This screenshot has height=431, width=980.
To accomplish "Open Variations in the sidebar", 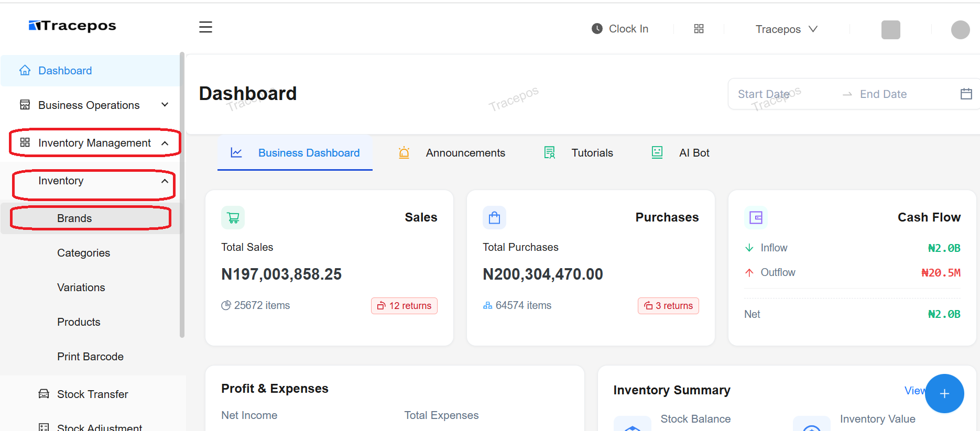I will 81,288.
